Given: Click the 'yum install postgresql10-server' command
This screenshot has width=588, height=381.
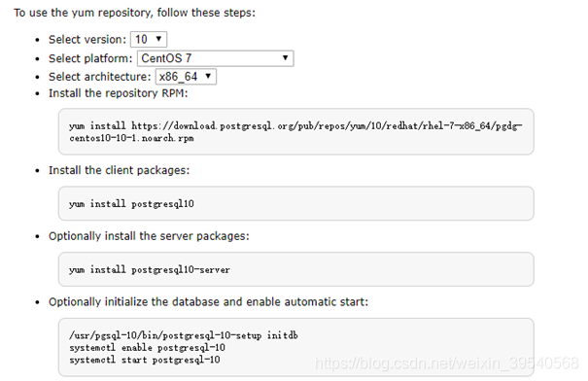Looking at the screenshot, I should point(150,269).
